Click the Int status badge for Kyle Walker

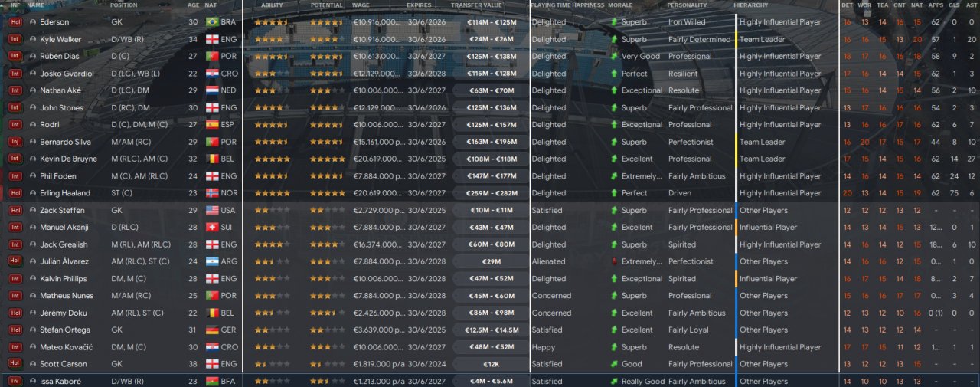(x=15, y=39)
